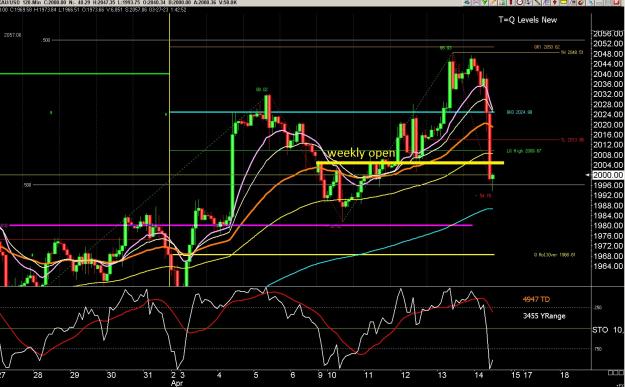
Task: Click the 2056.00 price axis label
Action: [608, 34]
